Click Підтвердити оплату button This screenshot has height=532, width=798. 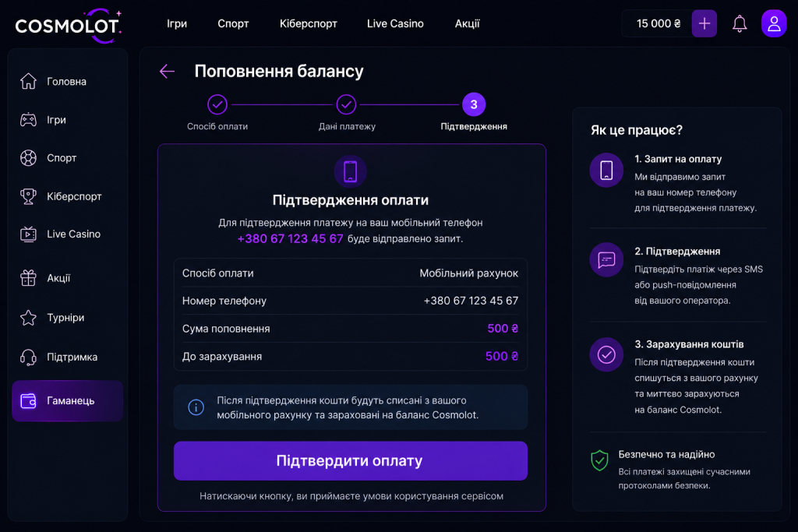(350, 461)
